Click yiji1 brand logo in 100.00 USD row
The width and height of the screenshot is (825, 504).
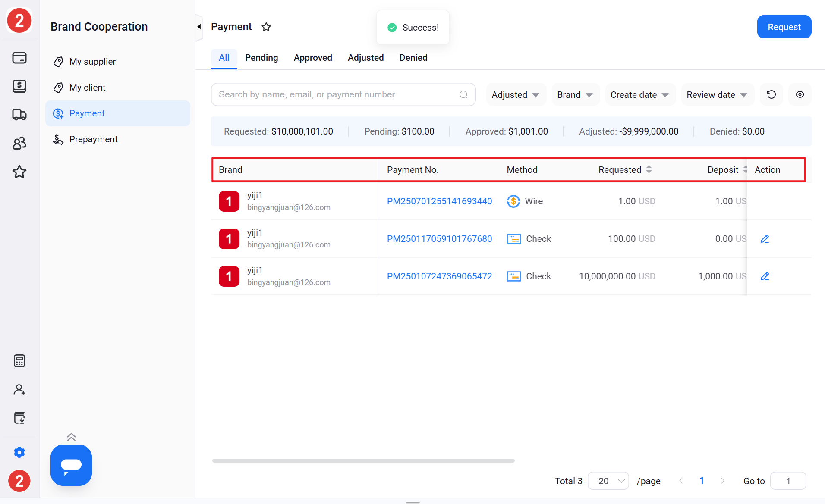[229, 239]
